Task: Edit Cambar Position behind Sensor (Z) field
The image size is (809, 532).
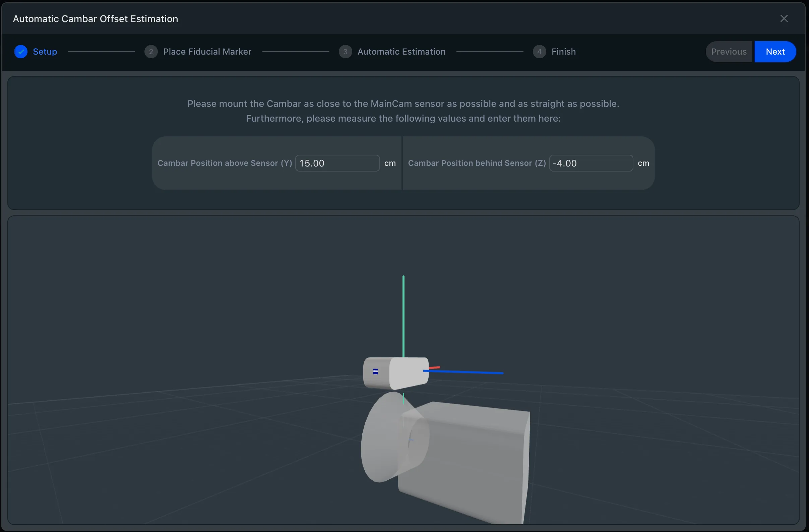Action: click(x=591, y=163)
